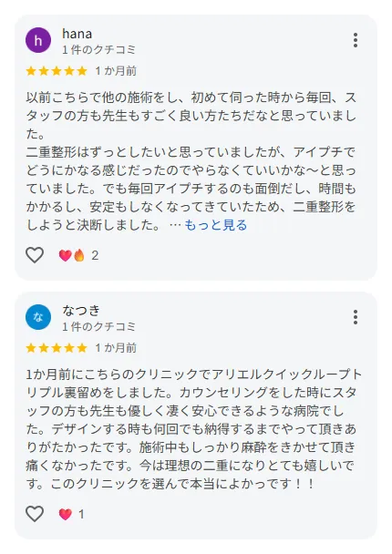
Task: Click hana's purple profile avatar
Action: 38,40
